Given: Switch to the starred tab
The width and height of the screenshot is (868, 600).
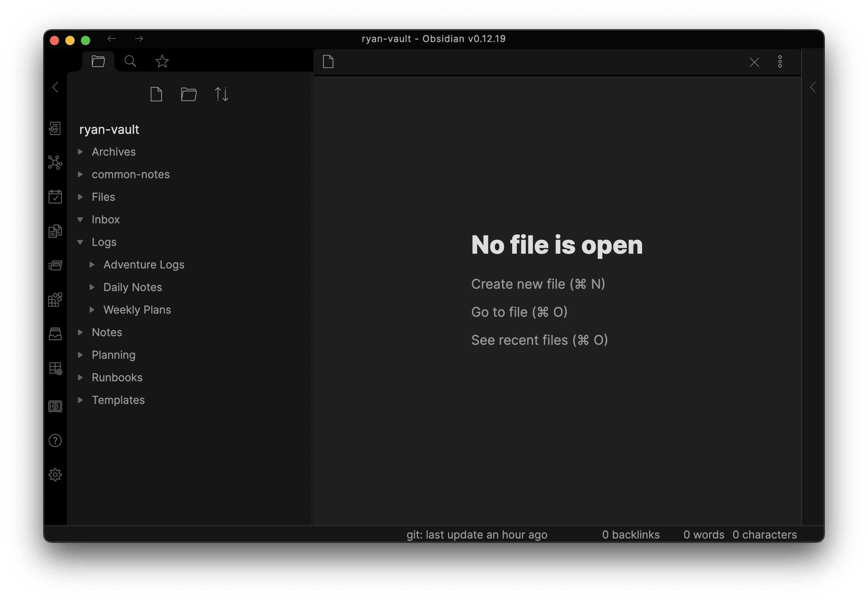Looking at the screenshot, I should pos(162,61).
